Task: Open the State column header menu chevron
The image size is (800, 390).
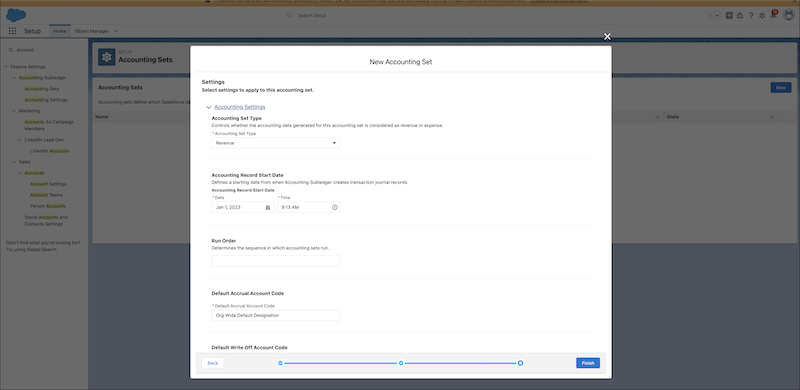Action: (771, 117)
